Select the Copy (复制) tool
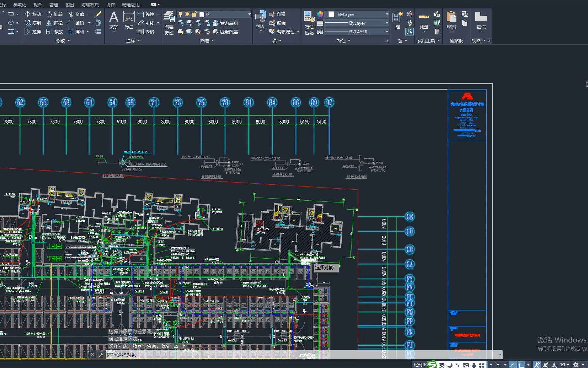This screenshot has height=368, width=588. click(33, 23)
